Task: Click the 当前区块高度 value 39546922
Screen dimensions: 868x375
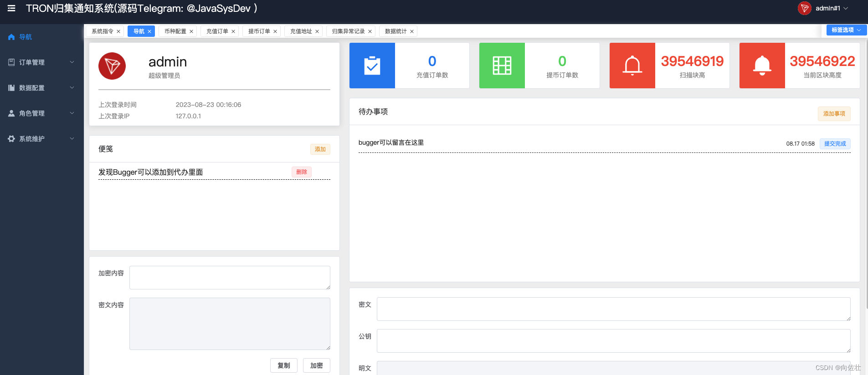Action: [x=822, y=61]
